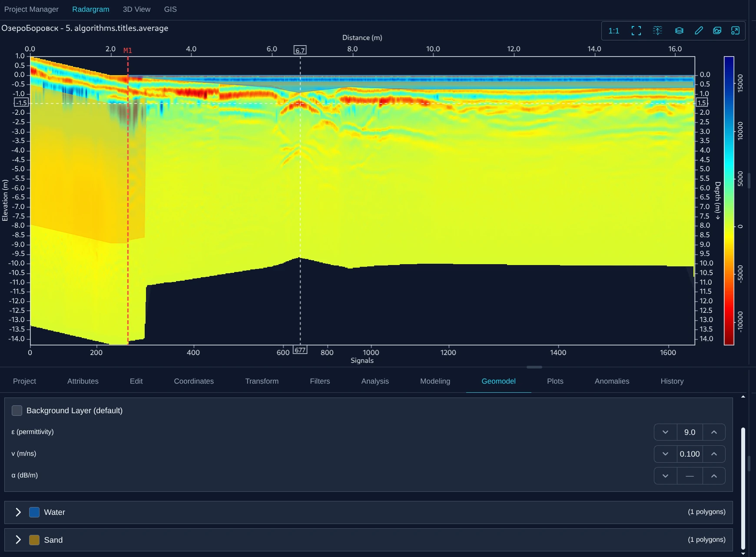
Task: Expand the Water layer row
Action: pos(18,512)
